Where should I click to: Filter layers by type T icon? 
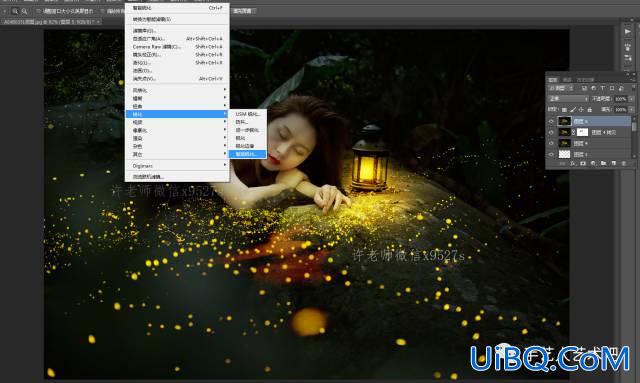(602, 88)
